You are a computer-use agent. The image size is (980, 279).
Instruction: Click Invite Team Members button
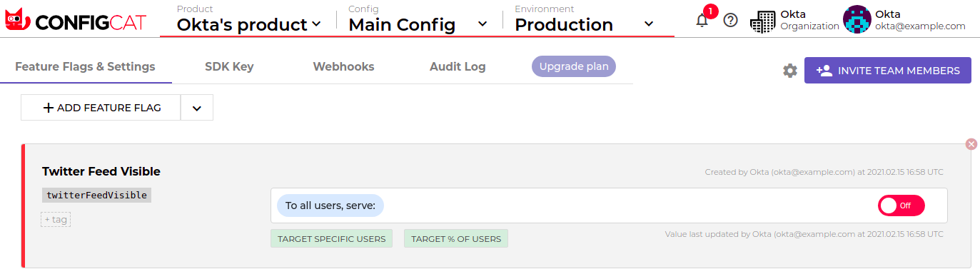coord(887,71)
